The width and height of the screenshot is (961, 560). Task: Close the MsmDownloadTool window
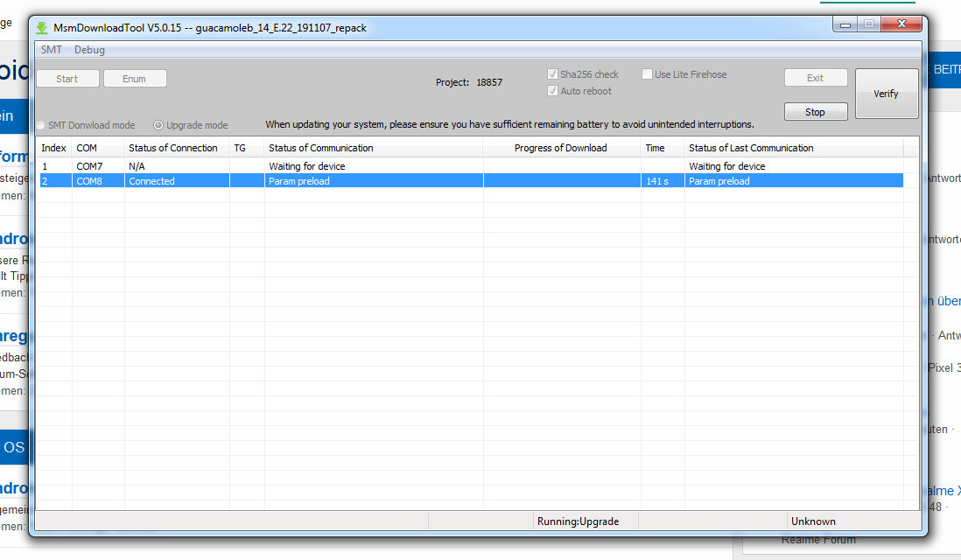[x=901, y=24]
